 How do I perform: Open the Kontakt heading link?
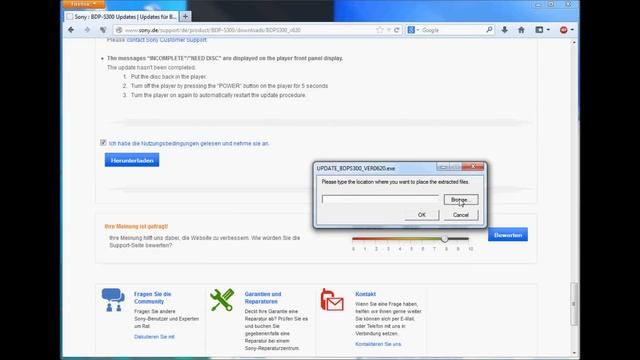365,294
